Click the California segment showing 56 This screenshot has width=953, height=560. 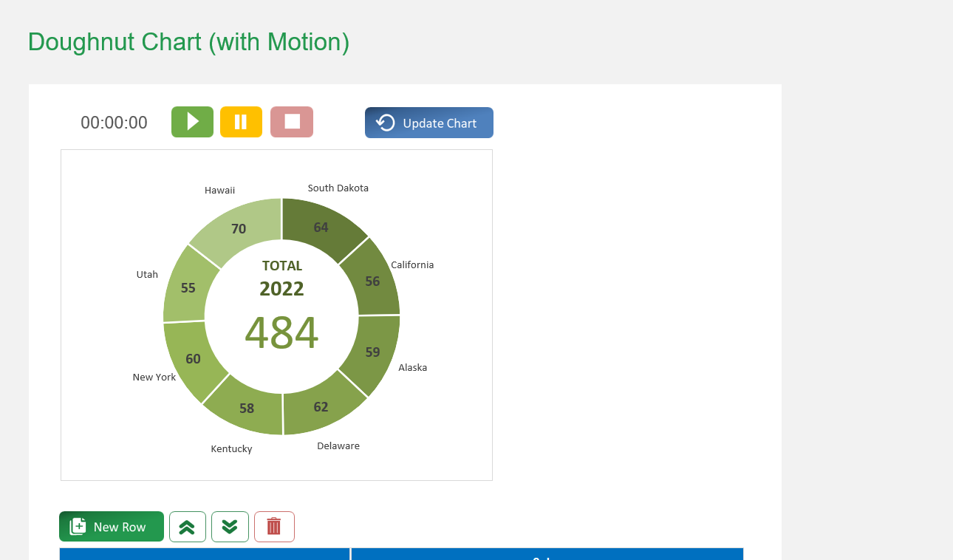point(372,281)
